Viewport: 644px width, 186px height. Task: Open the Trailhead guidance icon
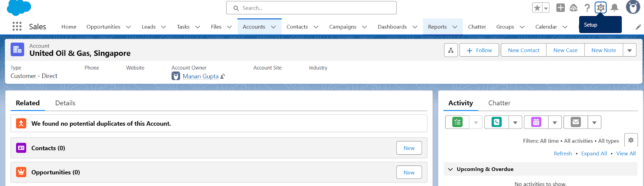tap(574, 8)
